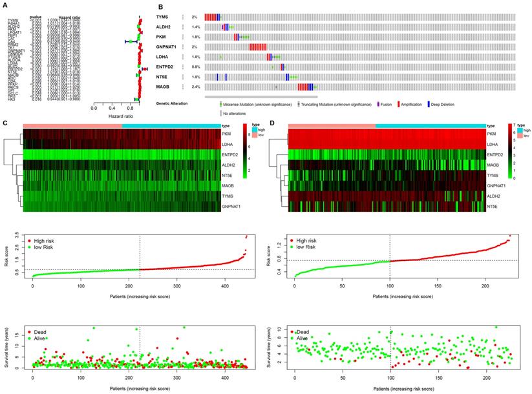This screenshot has height=394, width=532.
Task: Select the panel A label
Action: click(4, 5)
